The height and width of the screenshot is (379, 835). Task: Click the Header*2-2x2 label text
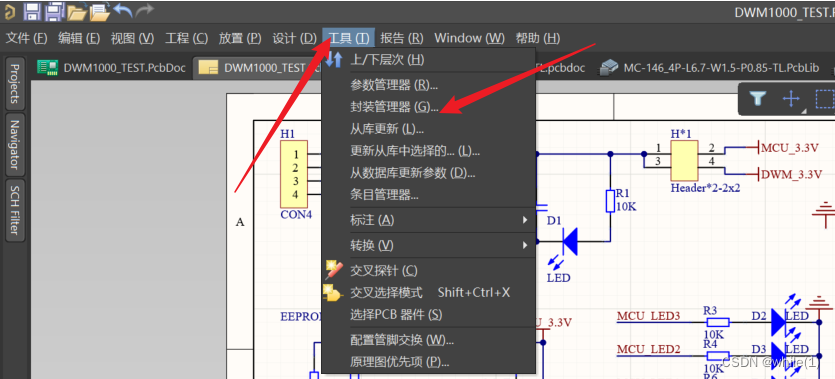pyautogui.click(x=706, y=188)
